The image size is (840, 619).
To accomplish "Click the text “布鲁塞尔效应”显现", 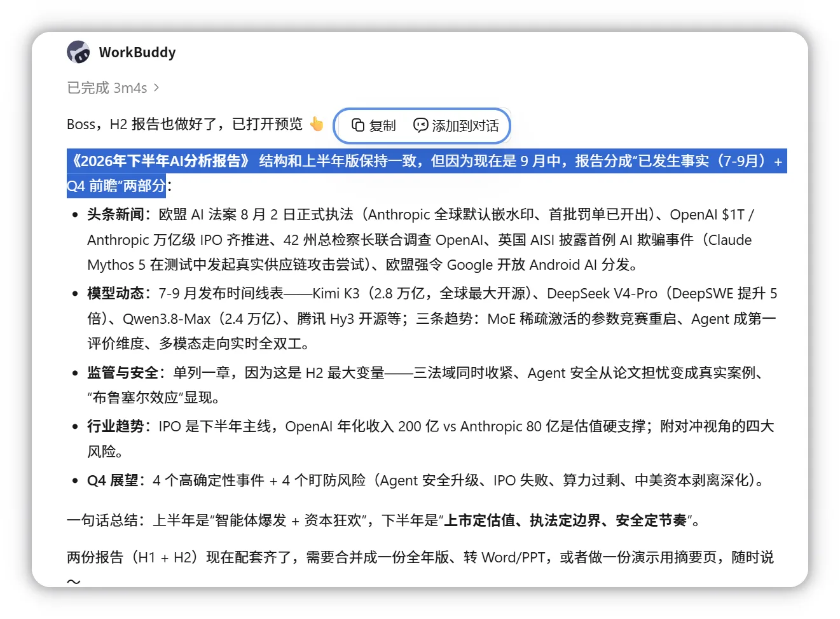I will click(x=153, y=398).
